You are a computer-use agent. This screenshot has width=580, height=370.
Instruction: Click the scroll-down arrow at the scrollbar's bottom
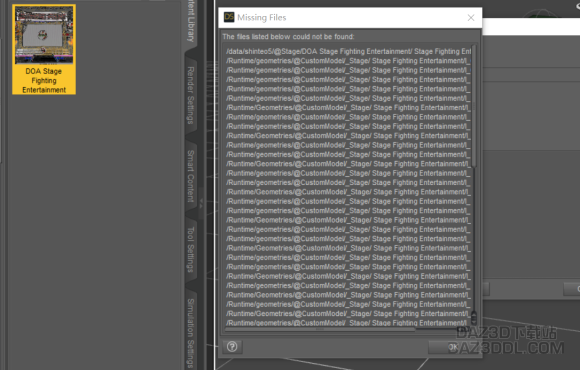tap(474, 322)
